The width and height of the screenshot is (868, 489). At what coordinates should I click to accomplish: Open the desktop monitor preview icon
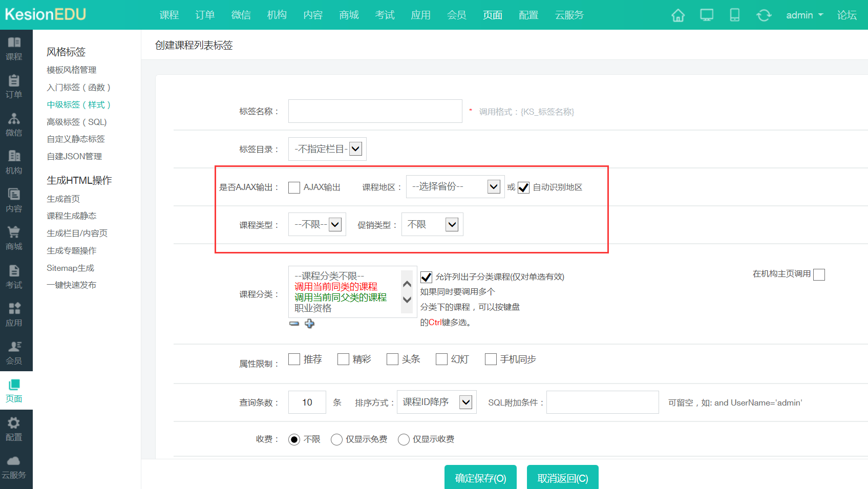coord(706,15)
